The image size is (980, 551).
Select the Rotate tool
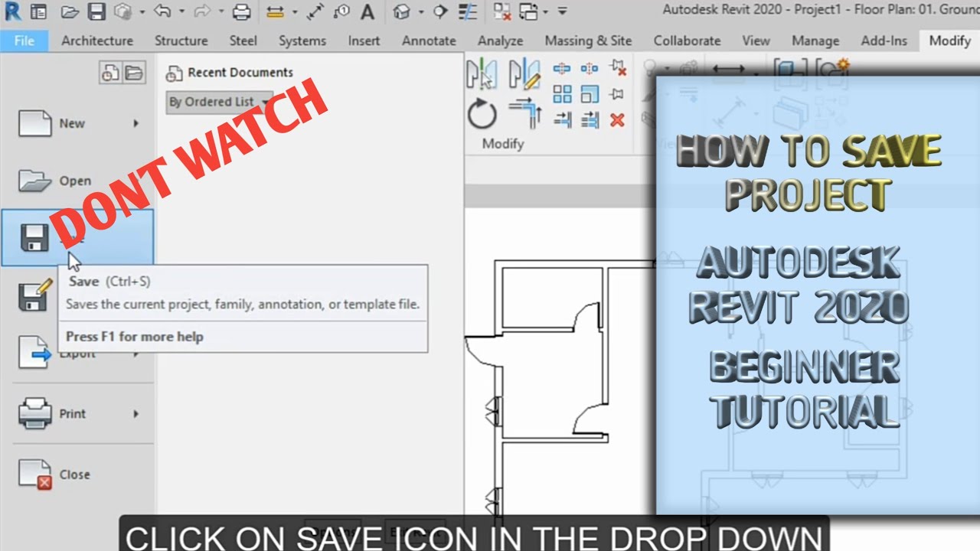(482, 114)
